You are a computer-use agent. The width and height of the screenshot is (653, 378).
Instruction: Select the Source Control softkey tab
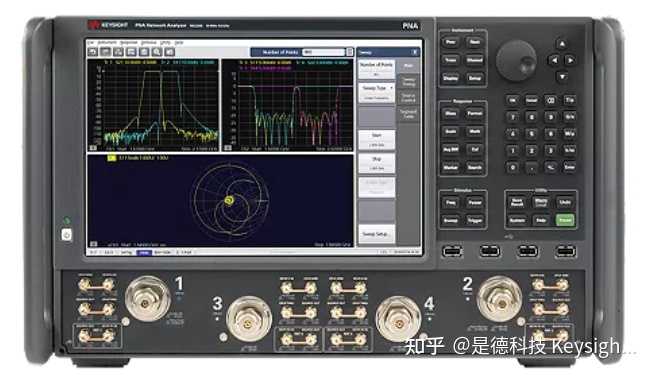click(408, 97)
